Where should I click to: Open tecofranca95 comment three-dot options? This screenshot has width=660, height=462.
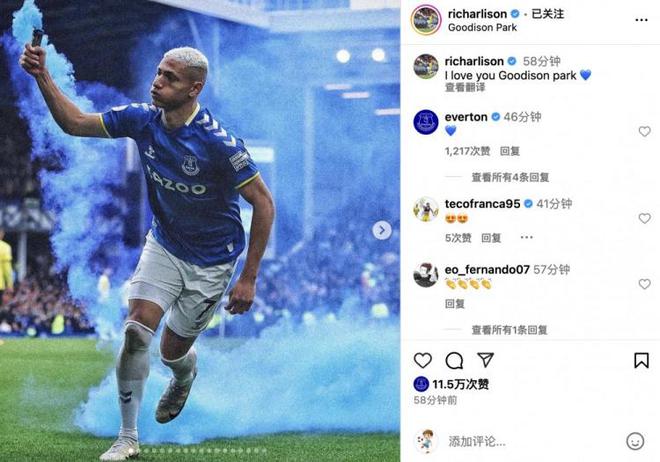click(x=526, y=237)
